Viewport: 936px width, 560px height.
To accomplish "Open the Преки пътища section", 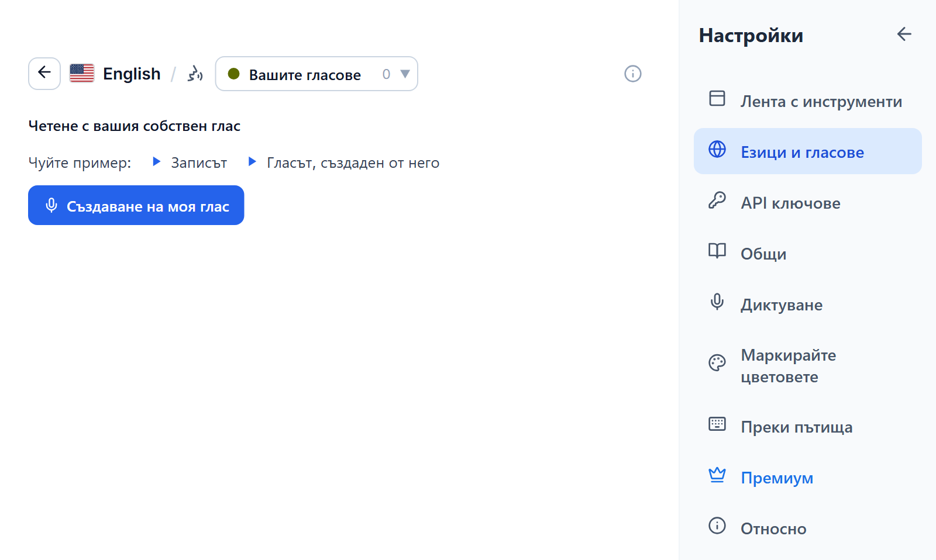I will pos(808,426).
